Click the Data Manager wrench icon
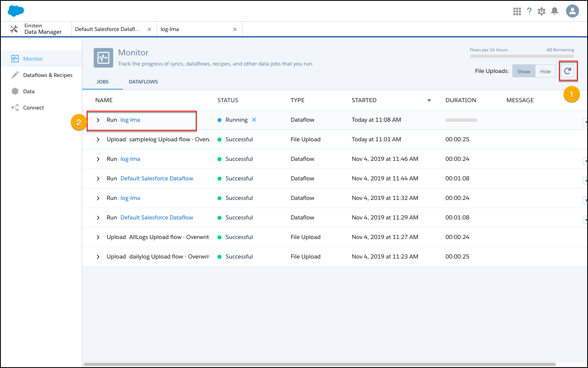588x368 pixels. point(14,29)
